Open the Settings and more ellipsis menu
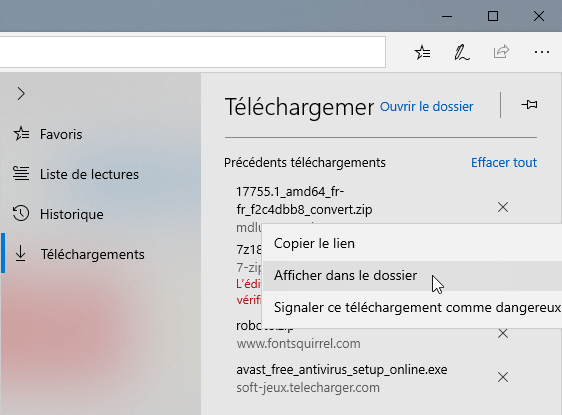Image resolution: width=562 pixels, height=415 pixels. [x=541, y=52]
